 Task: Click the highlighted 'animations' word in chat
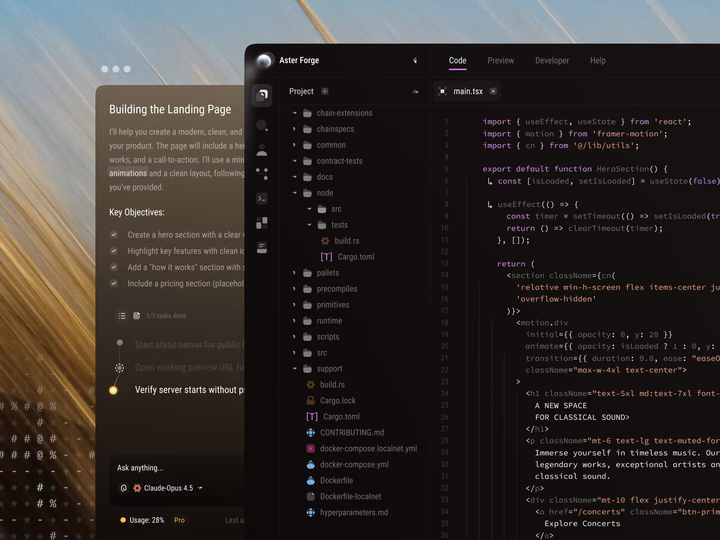point(128,173)
